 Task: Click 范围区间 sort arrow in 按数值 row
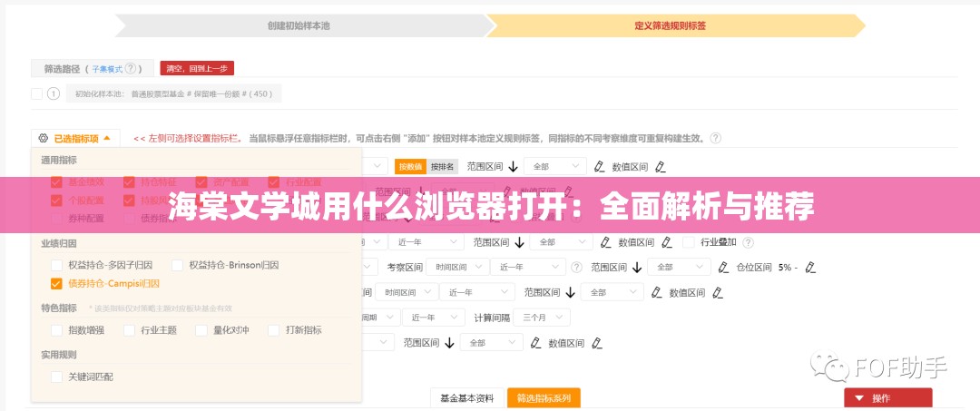(x=513, y=166)
